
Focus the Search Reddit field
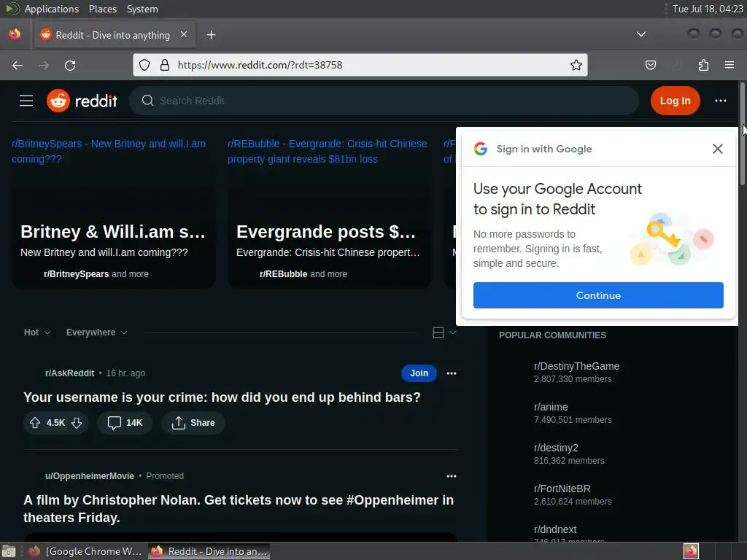click(384, 101)
